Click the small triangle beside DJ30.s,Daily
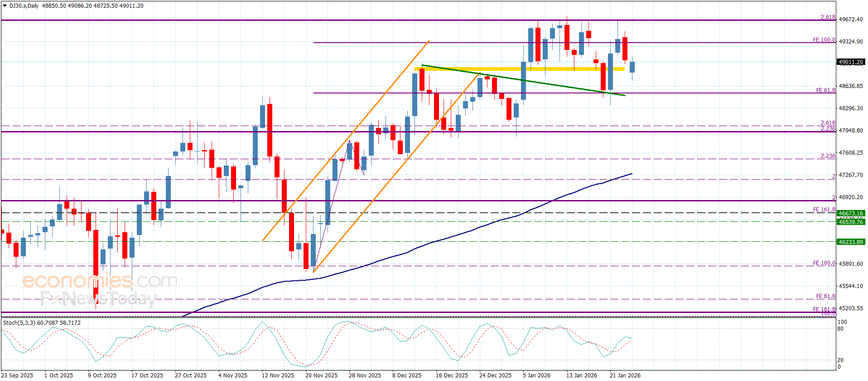 (x=5, y=6)
